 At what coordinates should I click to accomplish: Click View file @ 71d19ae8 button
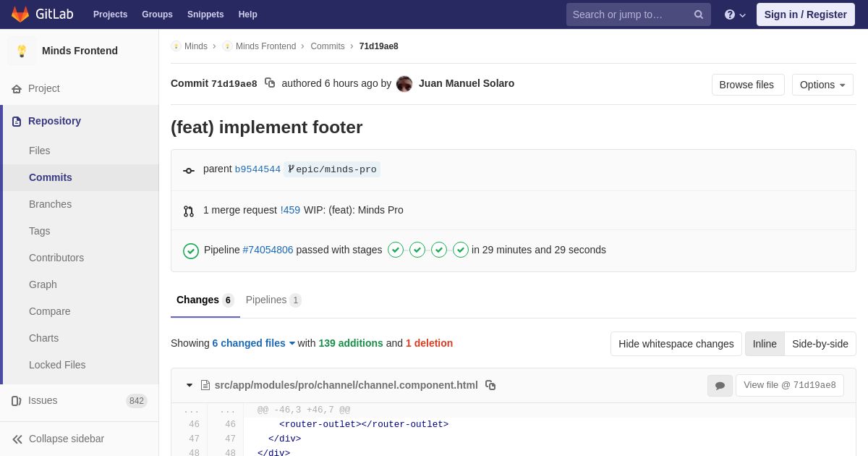(790, 385)
